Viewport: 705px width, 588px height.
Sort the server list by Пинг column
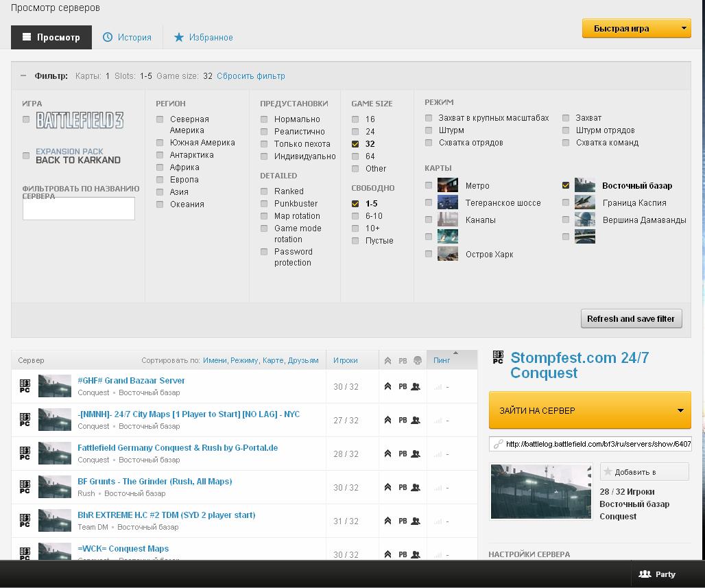(x=442, y=360)
